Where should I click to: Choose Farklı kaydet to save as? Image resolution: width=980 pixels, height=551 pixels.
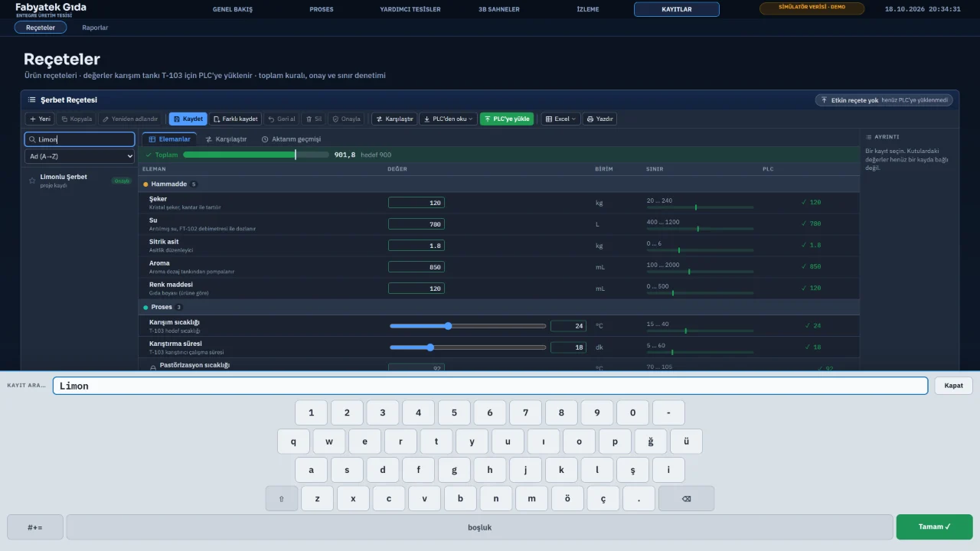[236, 119]
